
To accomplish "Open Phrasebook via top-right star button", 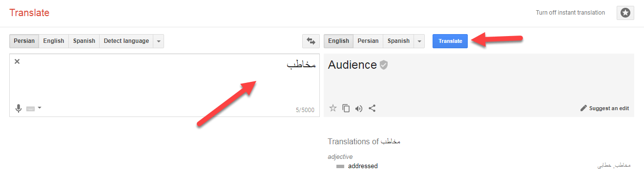I will click(x=625, y=13).
